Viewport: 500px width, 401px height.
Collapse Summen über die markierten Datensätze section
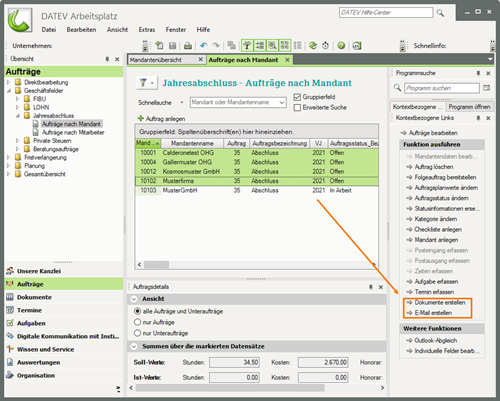pos(134,347)
